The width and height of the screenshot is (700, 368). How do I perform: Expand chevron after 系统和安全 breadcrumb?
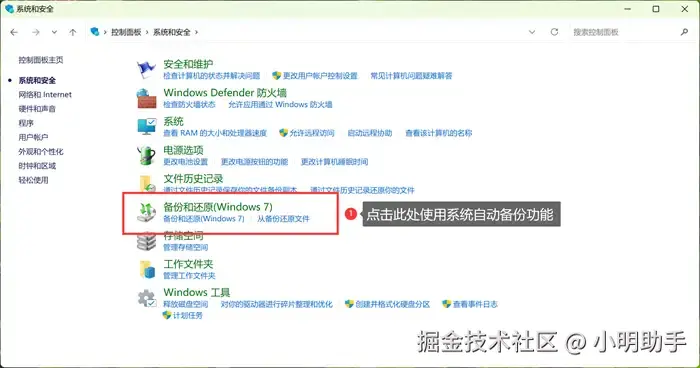196,32
